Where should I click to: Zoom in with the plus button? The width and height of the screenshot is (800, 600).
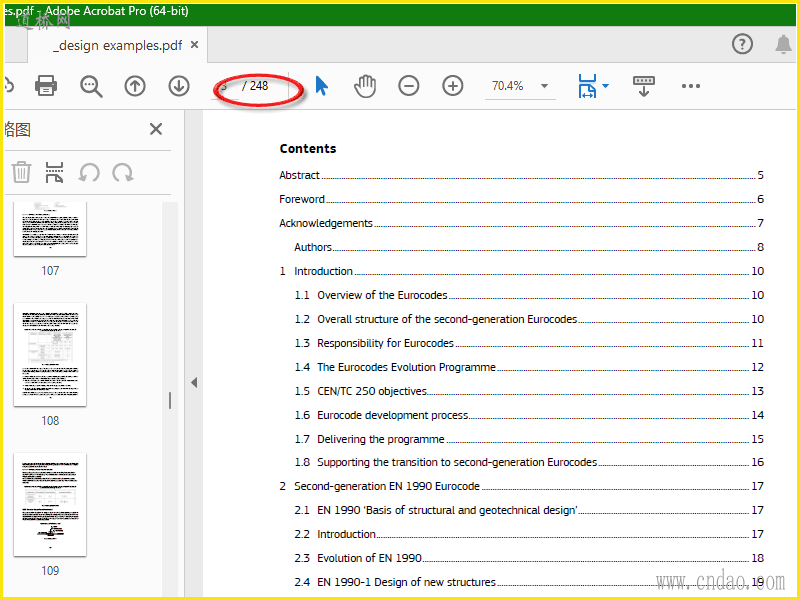click(453, 86)
